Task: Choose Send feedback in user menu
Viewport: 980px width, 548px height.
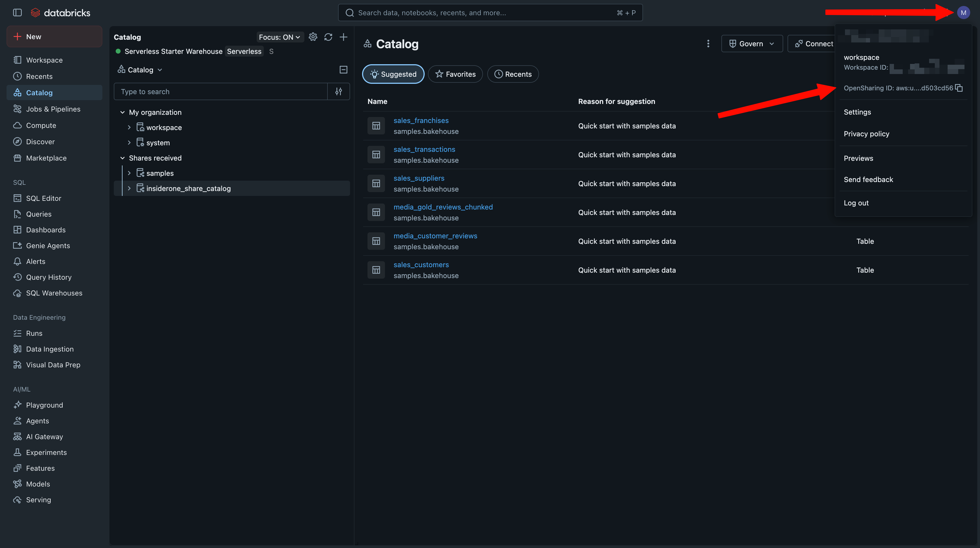Action: coord(903,180)
